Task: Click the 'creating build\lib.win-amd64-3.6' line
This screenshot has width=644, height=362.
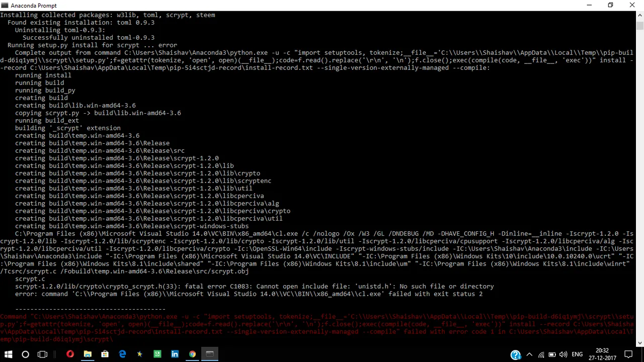Action: pyautogui.click(x=75, y=106)
